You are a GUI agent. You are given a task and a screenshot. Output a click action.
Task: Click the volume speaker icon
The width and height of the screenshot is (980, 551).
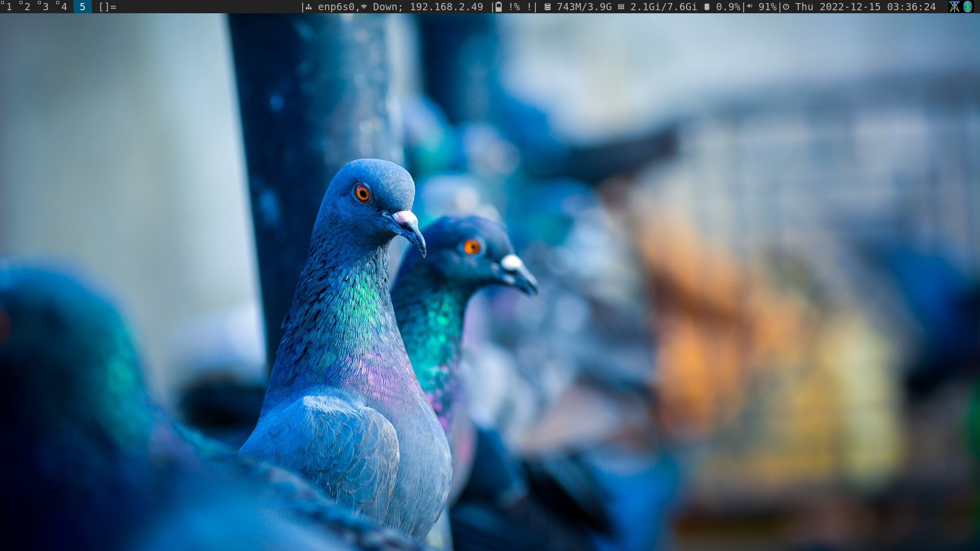point(749,7)
